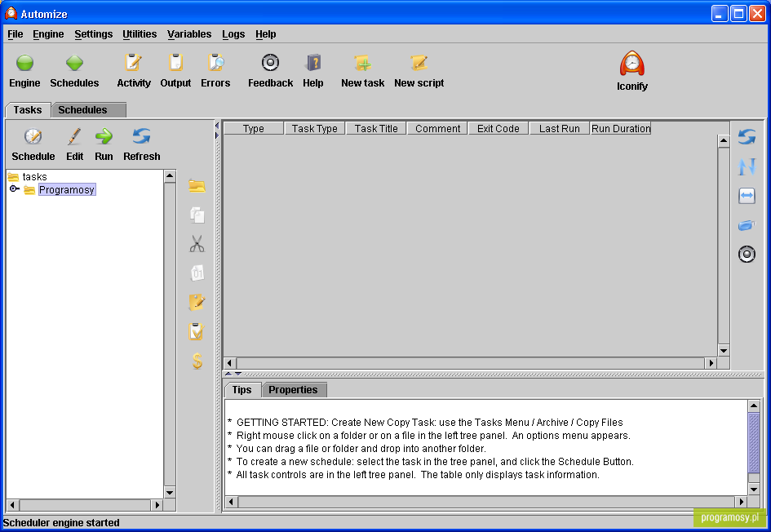771x532 pixels.
Task: Open the Help menu in the menu bar
Action: (265, 34)
